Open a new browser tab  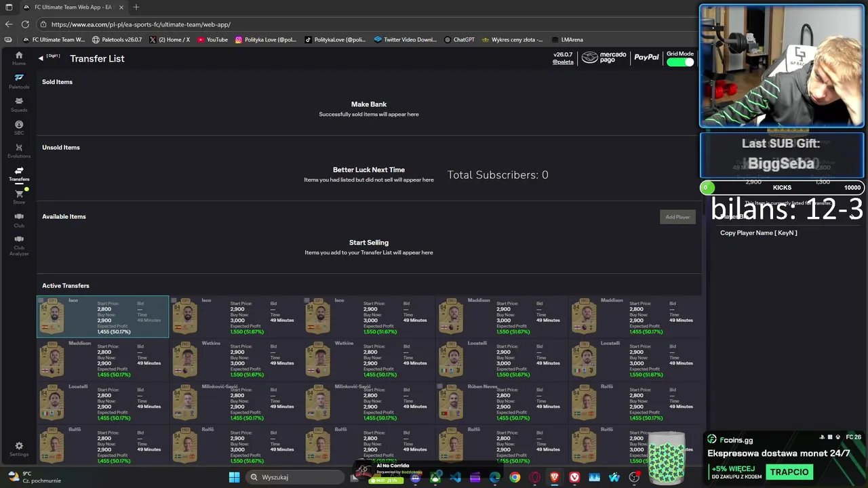coord(136,7)
